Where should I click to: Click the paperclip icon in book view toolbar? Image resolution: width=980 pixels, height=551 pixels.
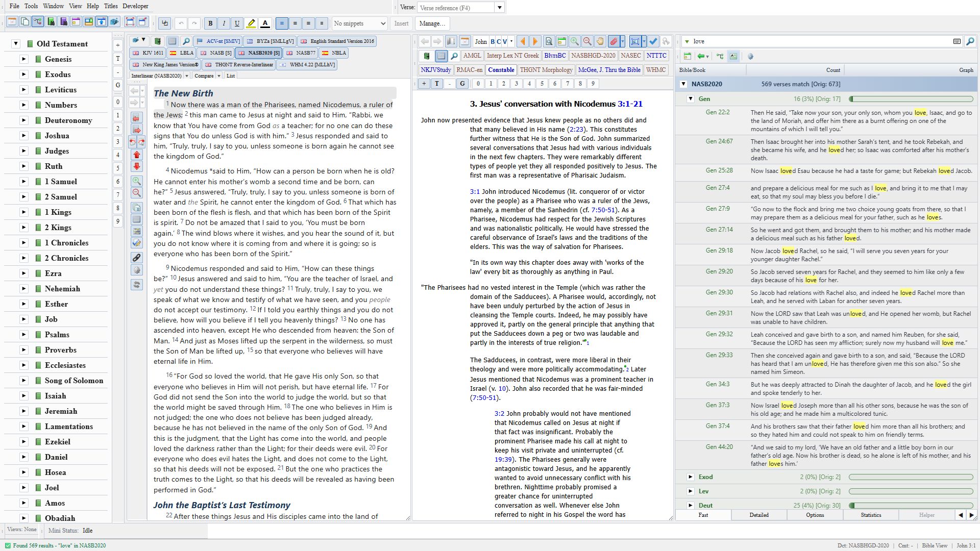pyautogui.click(x=614, y=41)
